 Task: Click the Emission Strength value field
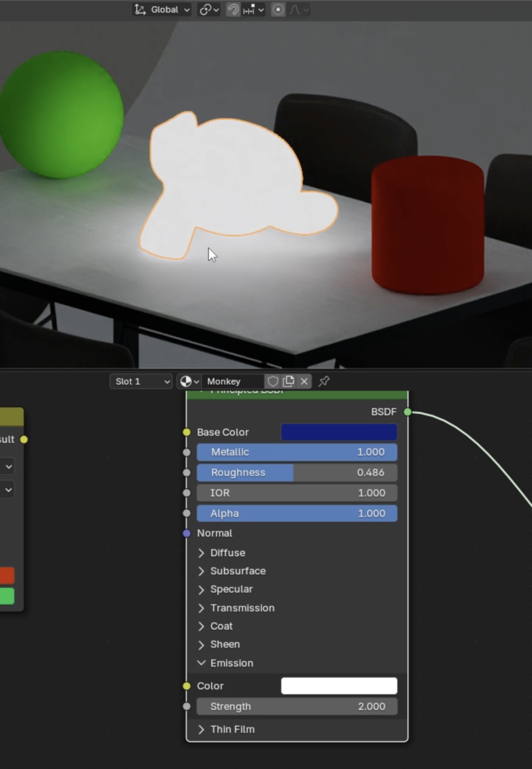click(x=297, y=706)
